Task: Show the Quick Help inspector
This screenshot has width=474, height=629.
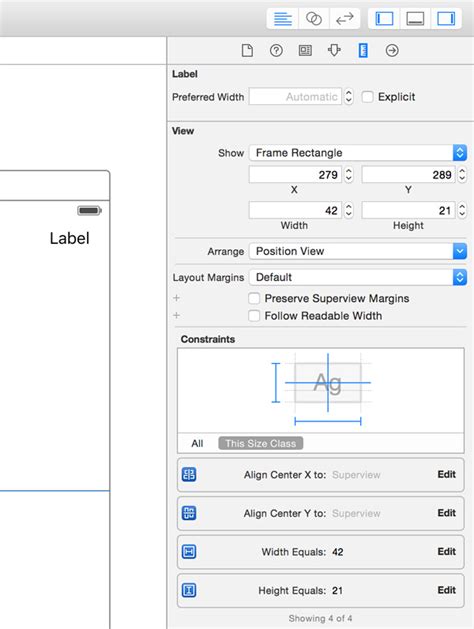Action: (276, 51)
